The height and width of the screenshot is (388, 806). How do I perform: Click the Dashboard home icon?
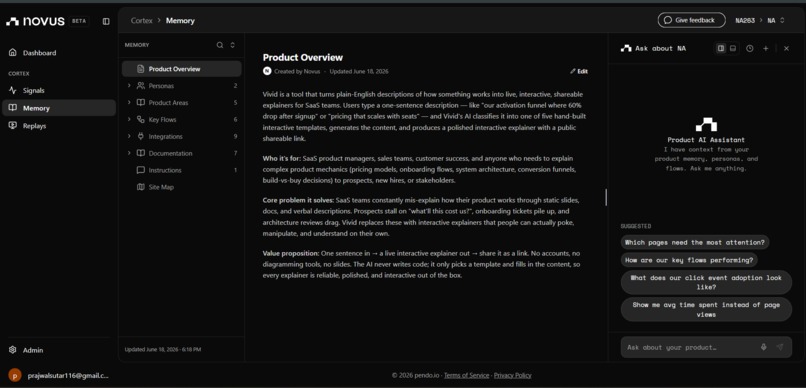click(x=13, y=52)
